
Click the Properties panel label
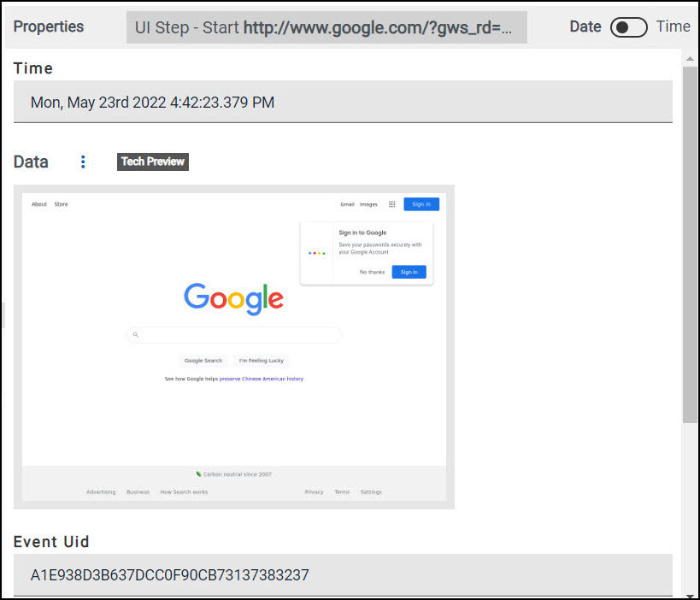[49, 26]
